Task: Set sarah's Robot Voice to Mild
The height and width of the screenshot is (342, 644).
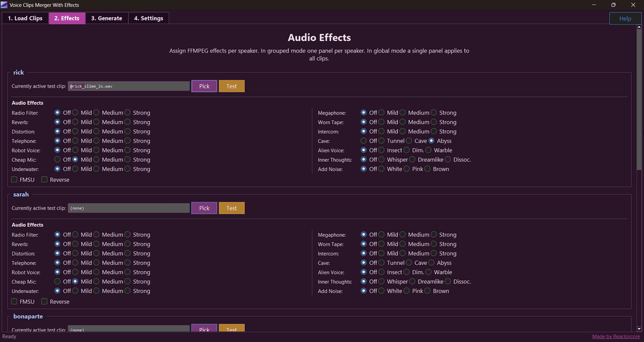Action: (x=76, y=272)
